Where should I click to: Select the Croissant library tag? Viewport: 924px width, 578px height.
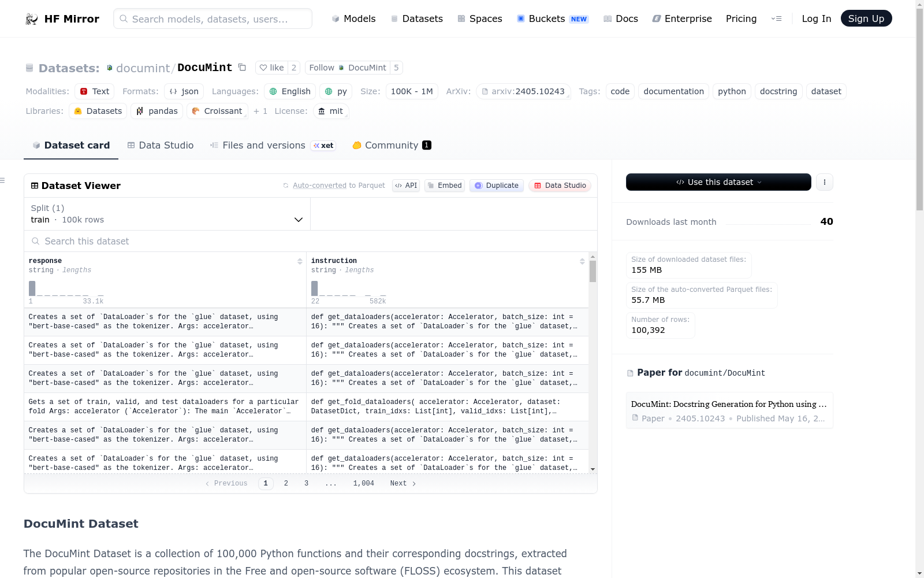click(x=217, y=111)
